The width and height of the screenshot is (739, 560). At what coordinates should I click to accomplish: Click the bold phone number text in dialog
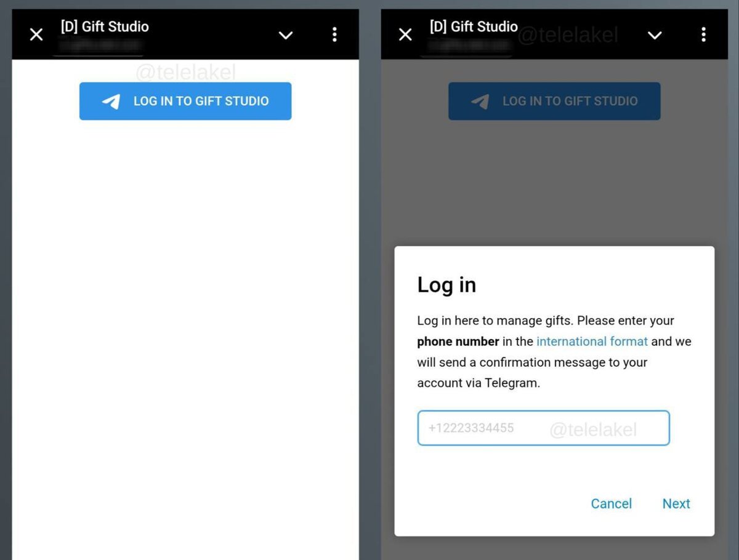coord(458,341)
